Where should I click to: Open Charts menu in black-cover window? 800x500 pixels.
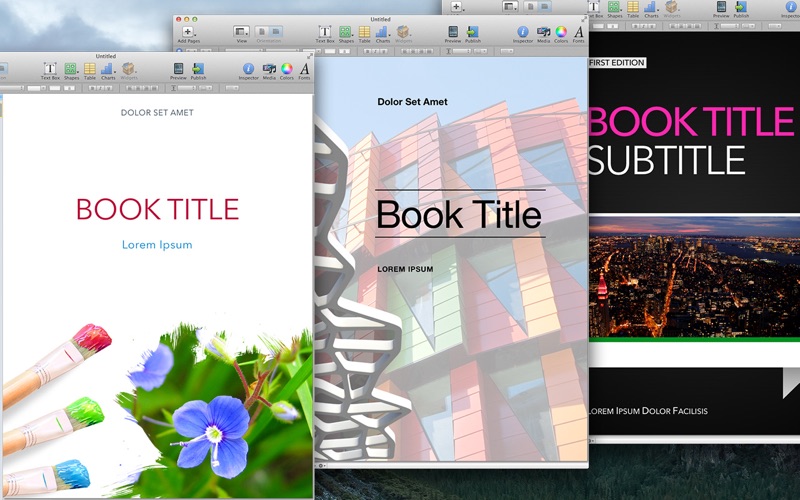point(651,9)
